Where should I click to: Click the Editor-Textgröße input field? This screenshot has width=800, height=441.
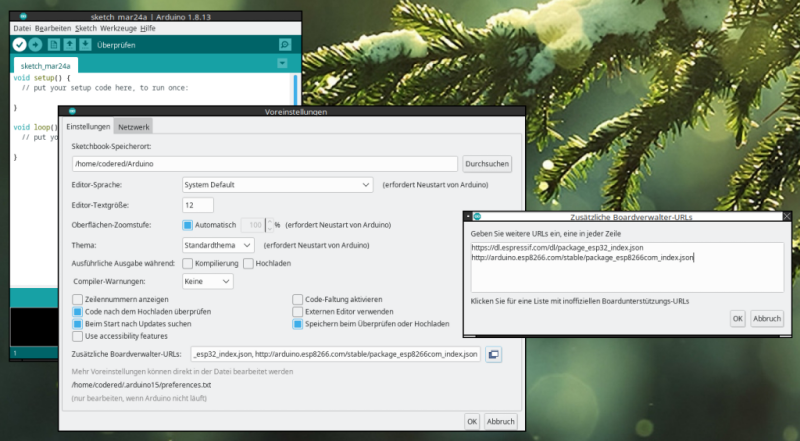[197, 205]
